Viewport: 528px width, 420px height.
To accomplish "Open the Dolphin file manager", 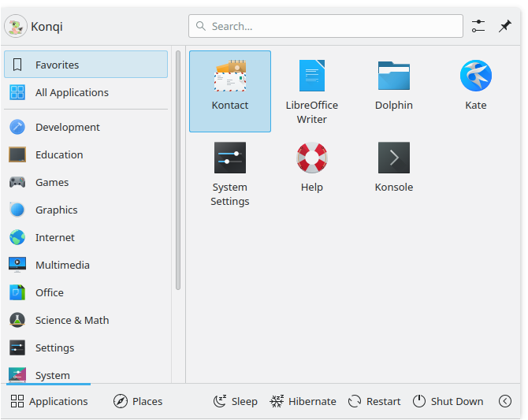I will (x=394, y=91).
